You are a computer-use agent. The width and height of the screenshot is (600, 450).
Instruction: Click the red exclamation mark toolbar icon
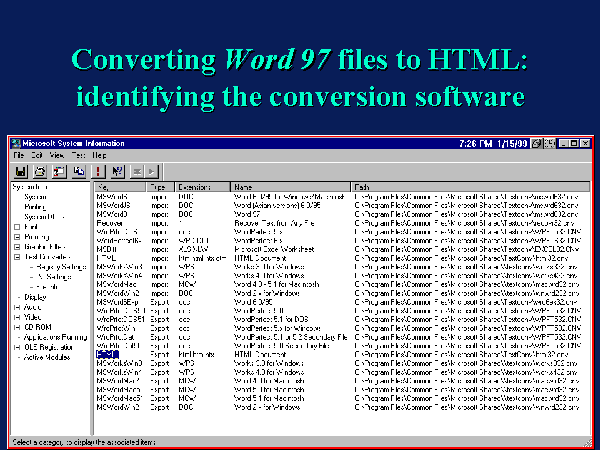pos(98,171)
